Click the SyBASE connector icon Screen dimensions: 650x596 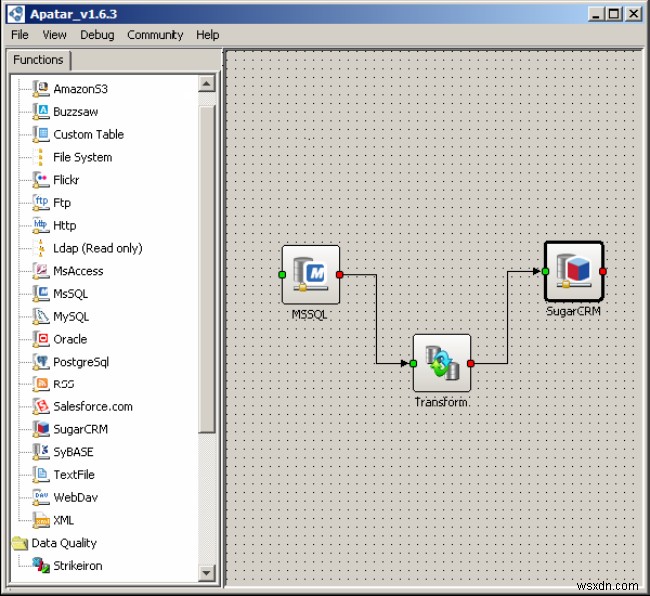tap(41, 452)
